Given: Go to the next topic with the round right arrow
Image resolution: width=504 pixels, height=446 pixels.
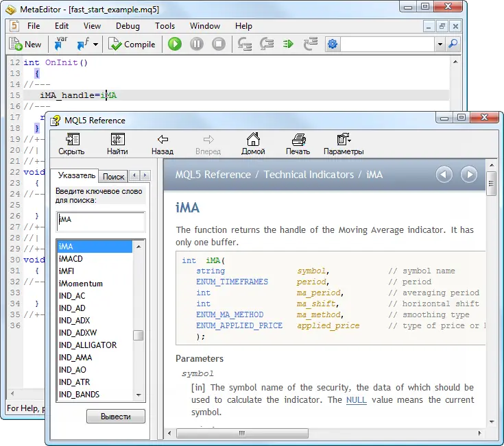Looking at the screenshot, I should pyautogui.click(x=468, y=175).
